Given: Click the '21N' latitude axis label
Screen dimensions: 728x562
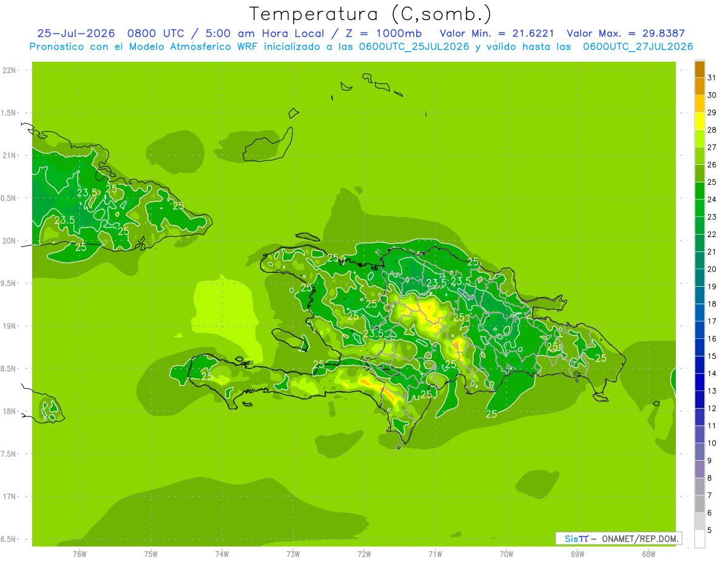Looking at the screenshot, I should coord(10,155).
